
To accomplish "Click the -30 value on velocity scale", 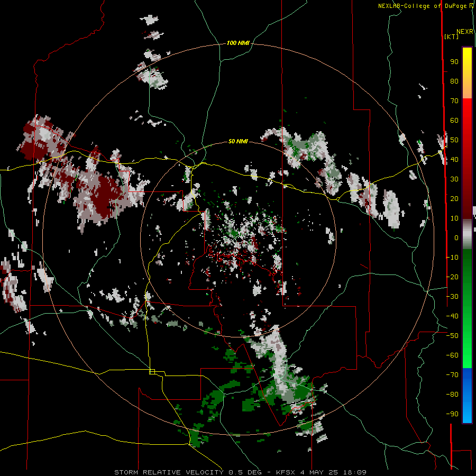I will (x=452, y=297).
